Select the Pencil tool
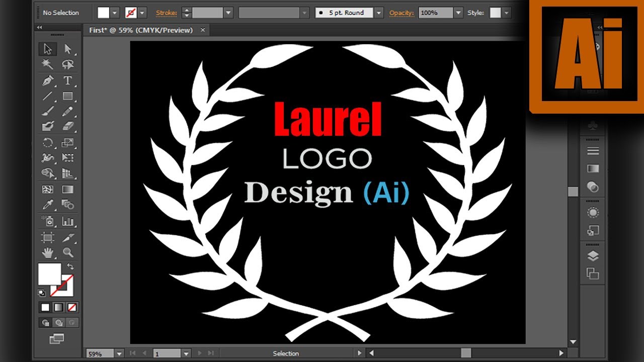 click(68, 112)
